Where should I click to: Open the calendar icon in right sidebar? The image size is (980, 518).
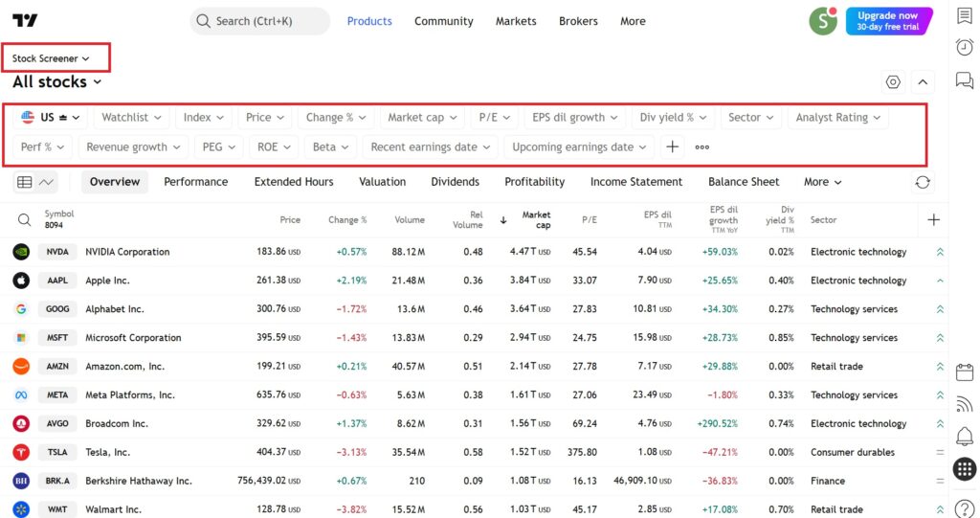tap(964, 372)
